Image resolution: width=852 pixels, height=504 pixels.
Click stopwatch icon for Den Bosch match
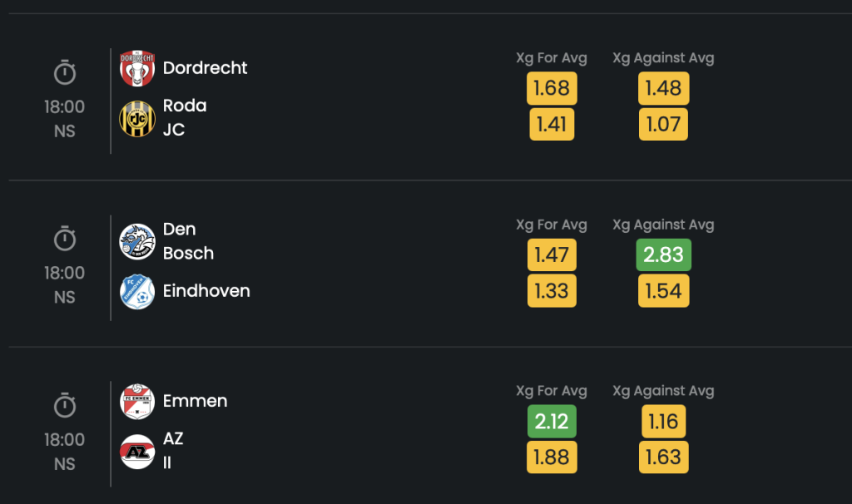pos(65,239)
